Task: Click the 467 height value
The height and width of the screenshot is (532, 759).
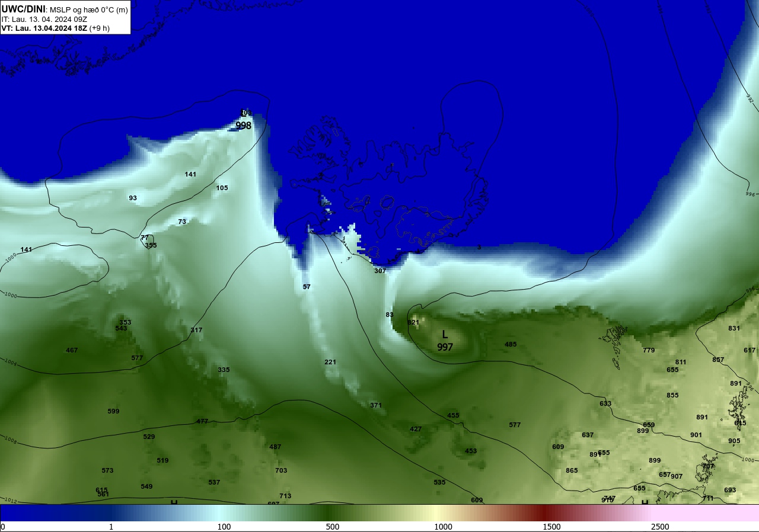Action: [x=72, y=350]
